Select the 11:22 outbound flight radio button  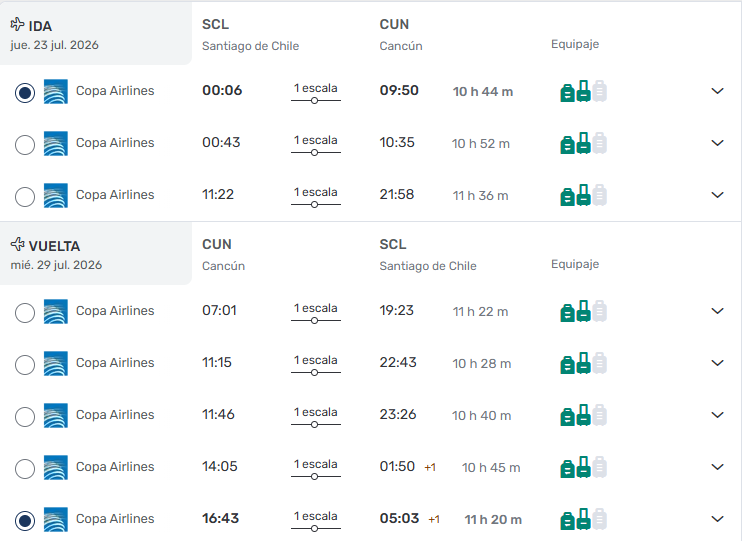click(x=25, y=197)
